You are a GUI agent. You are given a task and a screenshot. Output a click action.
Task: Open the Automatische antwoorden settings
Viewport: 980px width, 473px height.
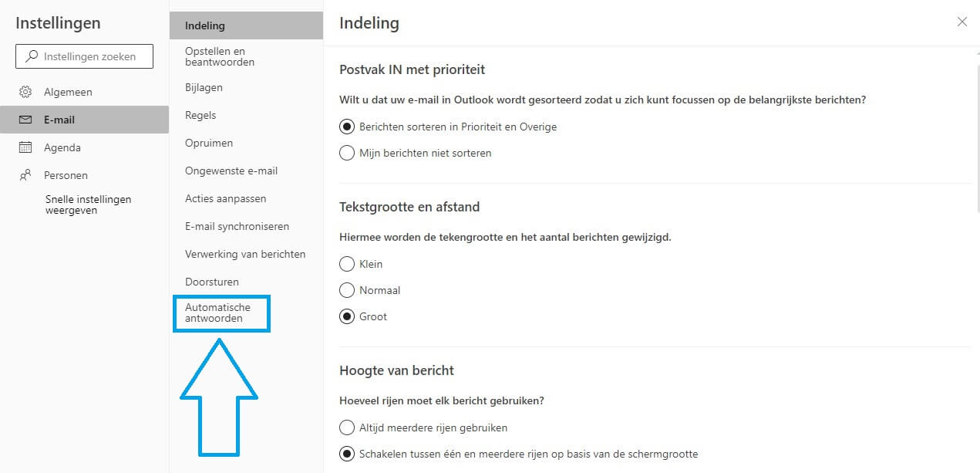click(x=221, y=313)
